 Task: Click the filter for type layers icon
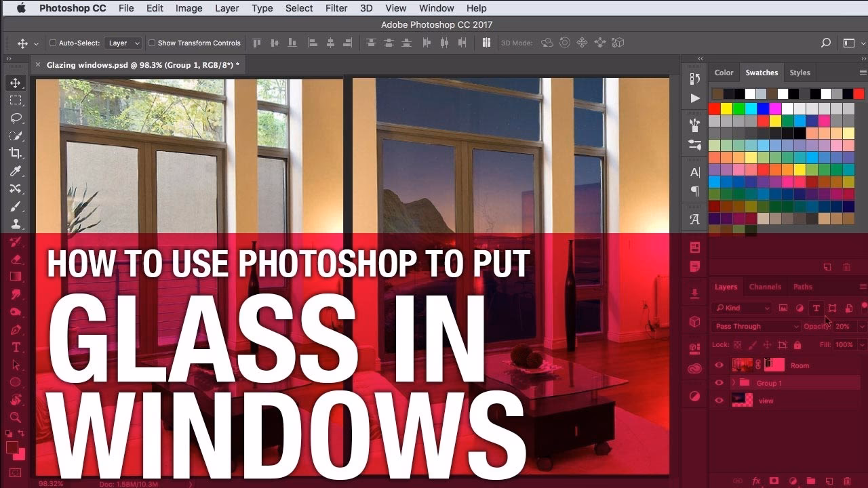coord(816,308)
